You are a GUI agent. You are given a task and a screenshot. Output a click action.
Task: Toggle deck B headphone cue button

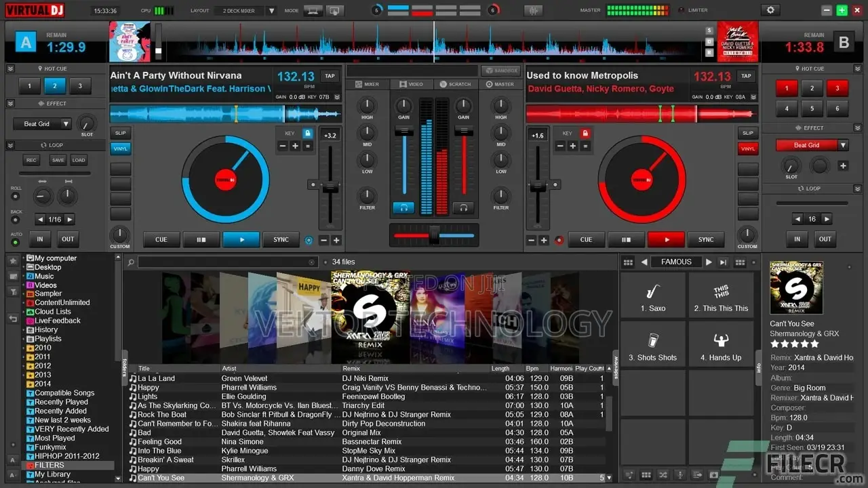click(464, 208)
